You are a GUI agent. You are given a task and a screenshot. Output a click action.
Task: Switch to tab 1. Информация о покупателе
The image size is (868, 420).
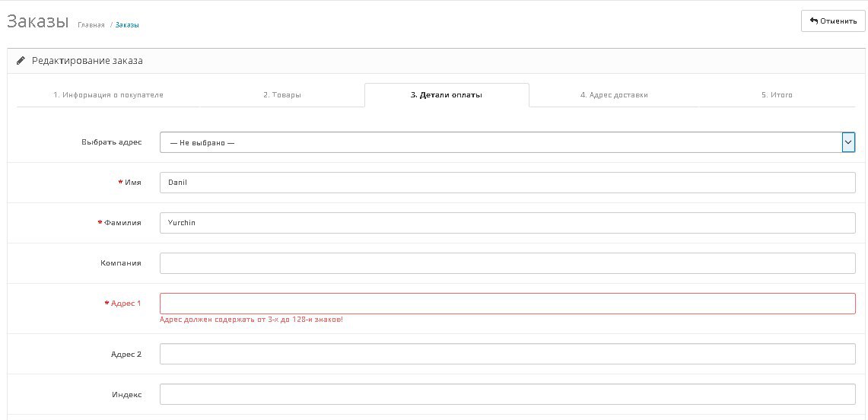(x=108, y=95)
